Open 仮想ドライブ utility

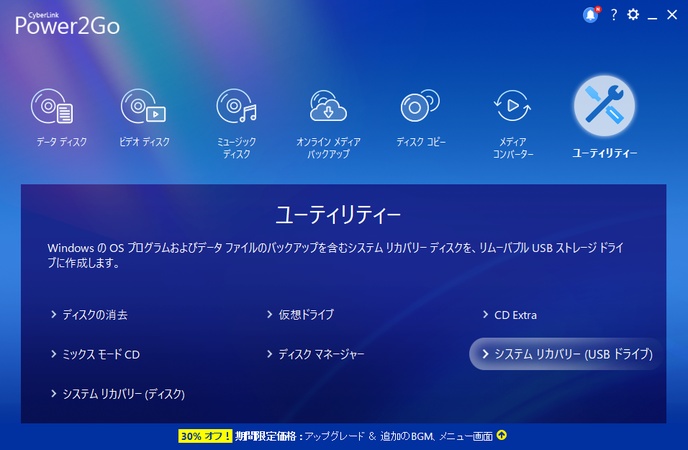(x=301, y=314)
